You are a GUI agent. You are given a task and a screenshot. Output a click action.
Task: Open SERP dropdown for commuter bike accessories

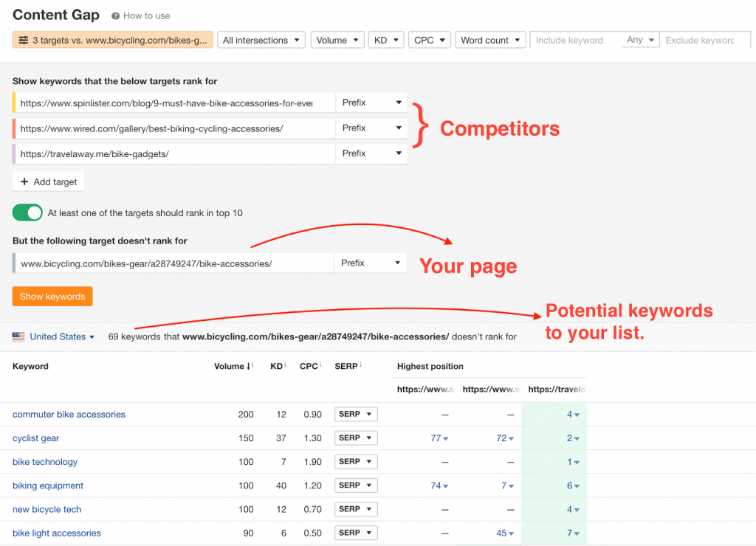tap(356, 414)
